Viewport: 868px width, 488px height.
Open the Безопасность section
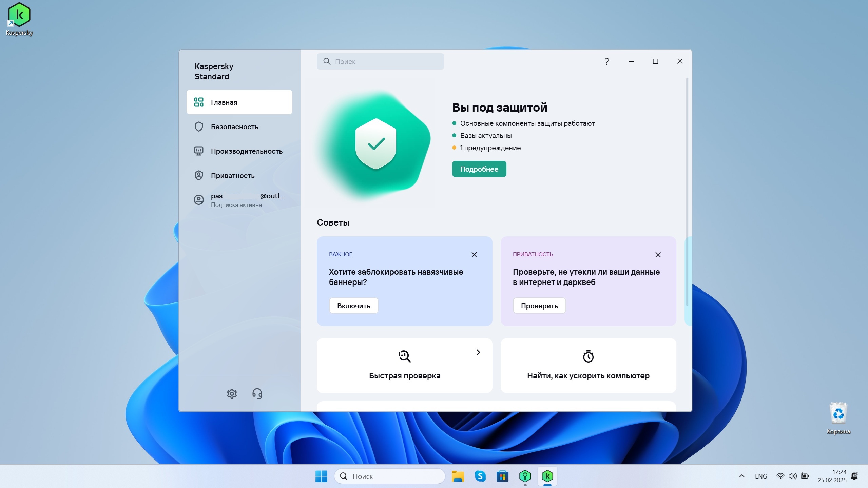[234, 127]
